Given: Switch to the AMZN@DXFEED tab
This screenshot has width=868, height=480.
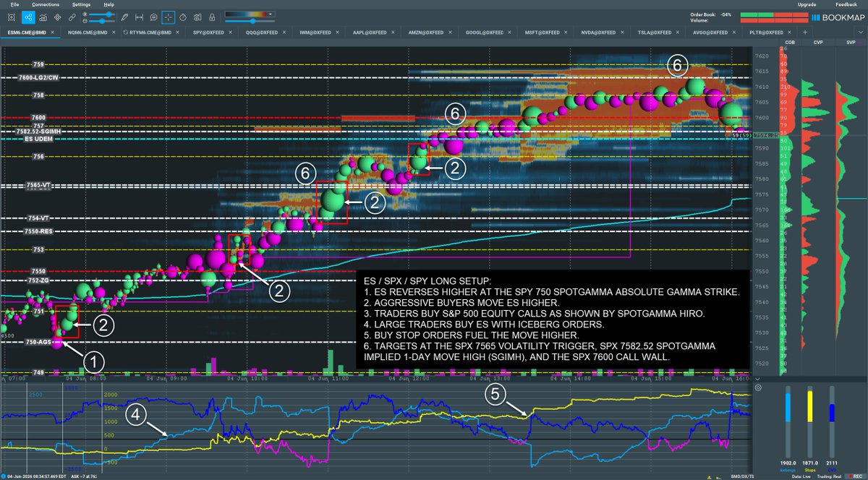Looking at the screenshot, I should 425,33.
